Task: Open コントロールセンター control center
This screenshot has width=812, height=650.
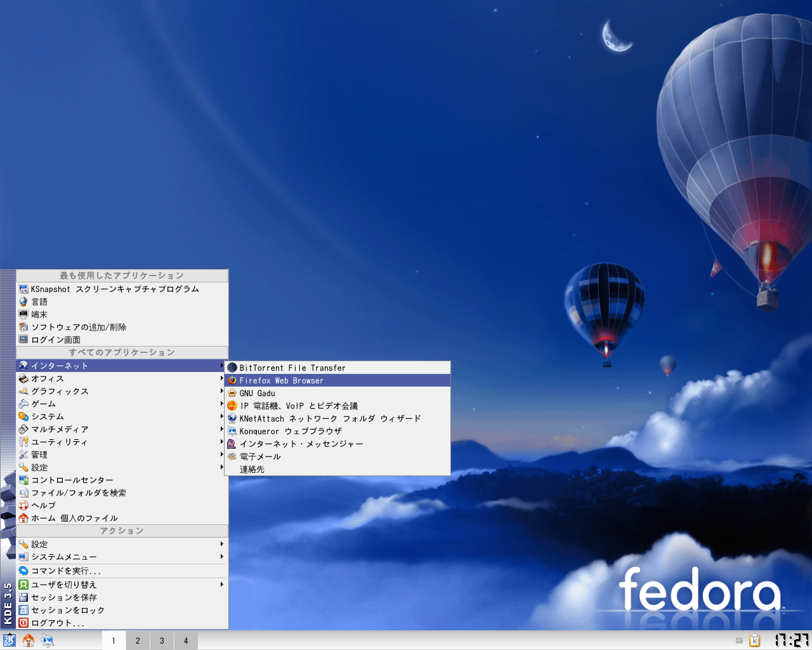Action: pyautogui.click(x=122, y=480)
